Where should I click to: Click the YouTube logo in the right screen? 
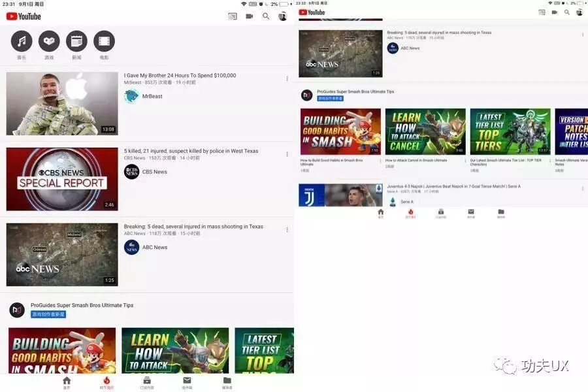coord(312,12)
